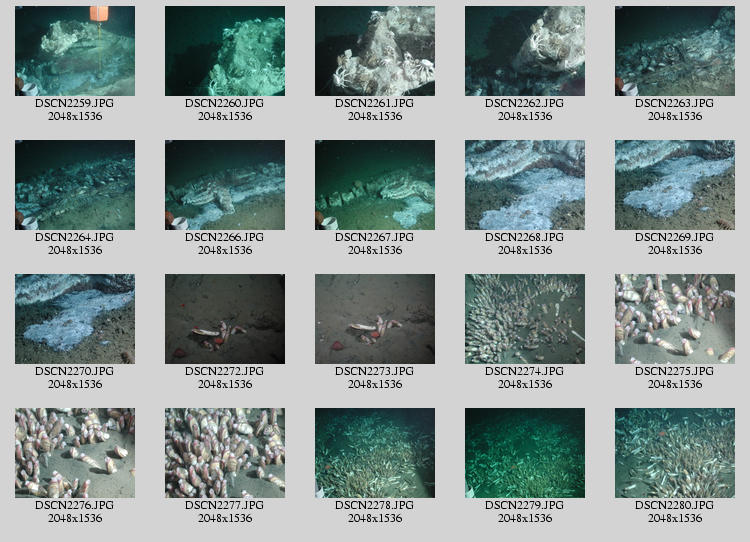The height and width of the screenshot is (542, 750).
Task: View the DSCN2262.JPG photo thumbnail
Action: click(525, 51)
